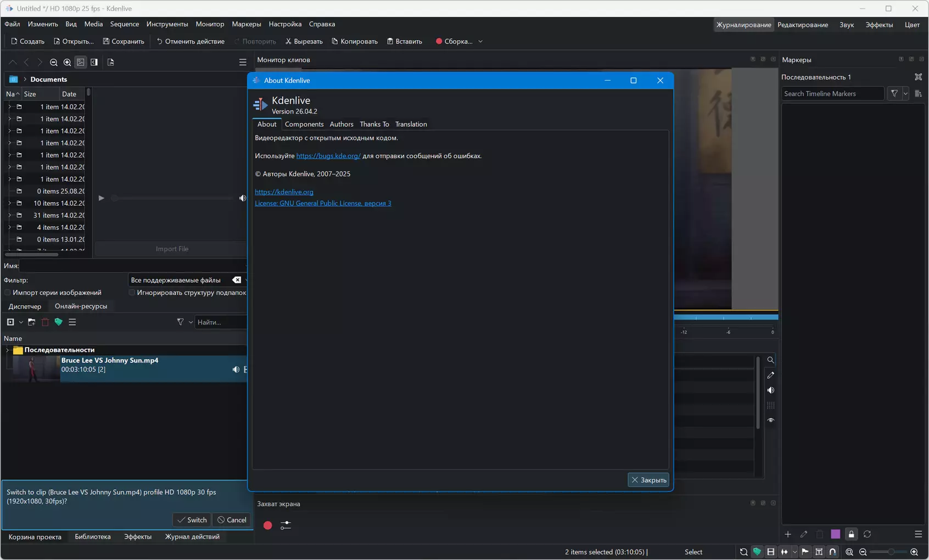Open dropdown arrow beside bin filter funnel

click(191, 322)
